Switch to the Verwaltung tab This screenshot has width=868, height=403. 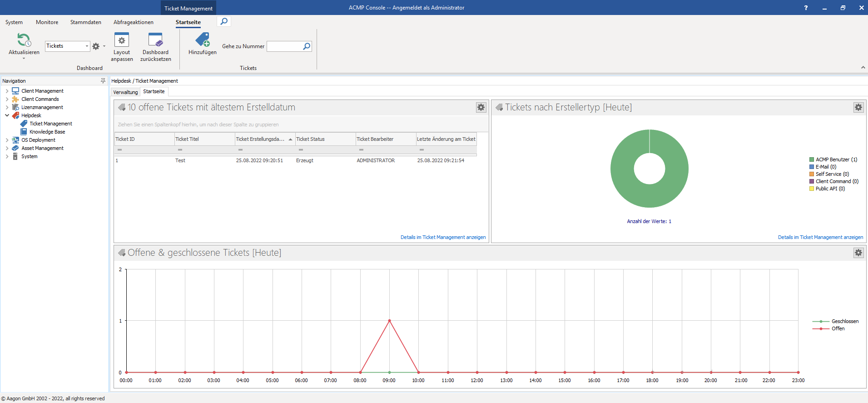pyautogui.click(x=125, y=92)
